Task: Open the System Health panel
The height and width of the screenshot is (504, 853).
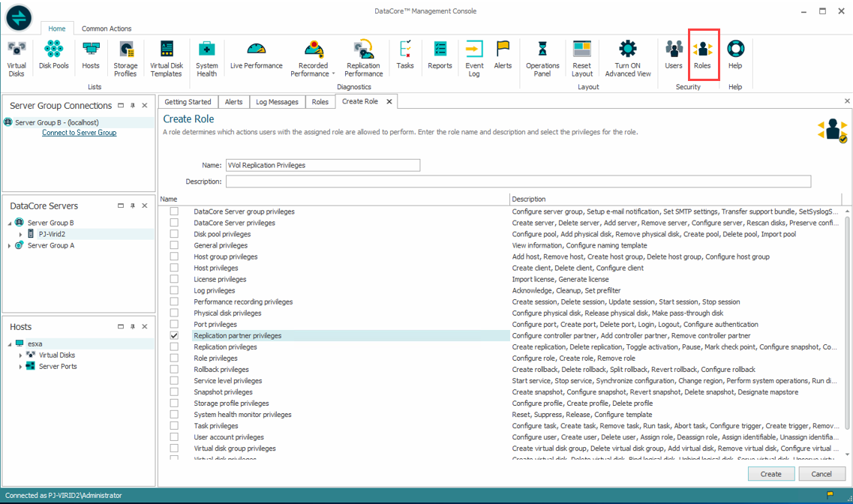Action: [x=206, y=58]
